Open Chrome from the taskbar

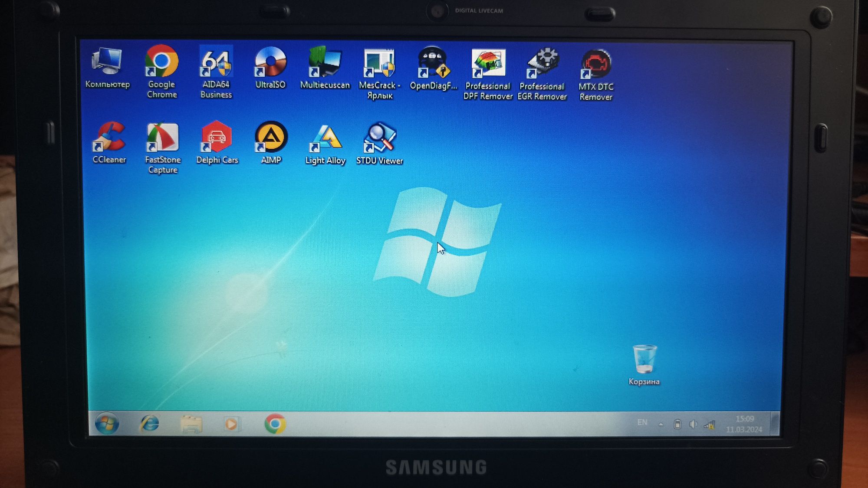(x=275, y=424)
